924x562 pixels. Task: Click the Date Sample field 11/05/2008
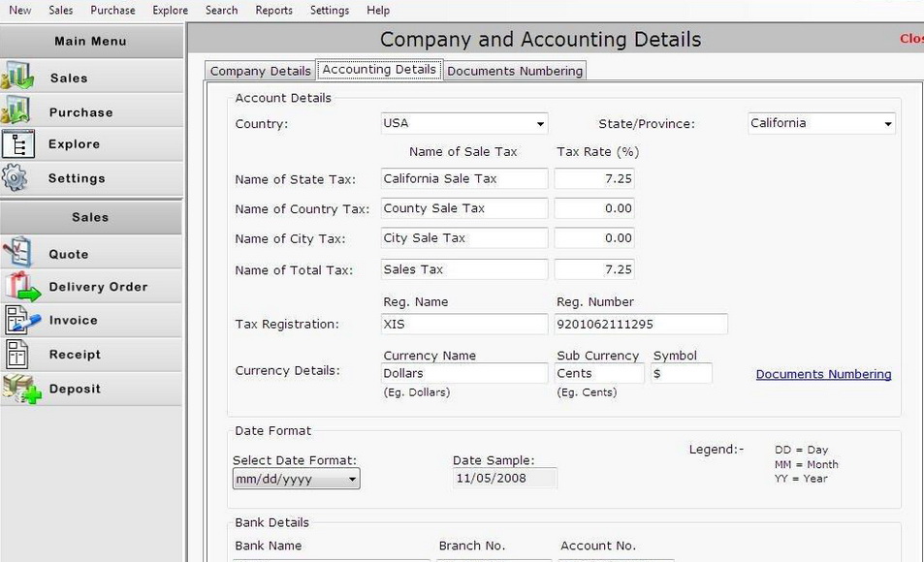pyautogui.click(x=504, y=478)
